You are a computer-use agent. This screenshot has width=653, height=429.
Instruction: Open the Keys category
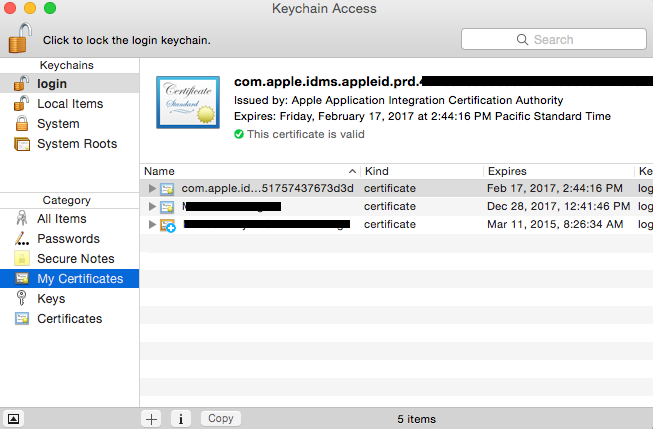[x=70, y=298]
